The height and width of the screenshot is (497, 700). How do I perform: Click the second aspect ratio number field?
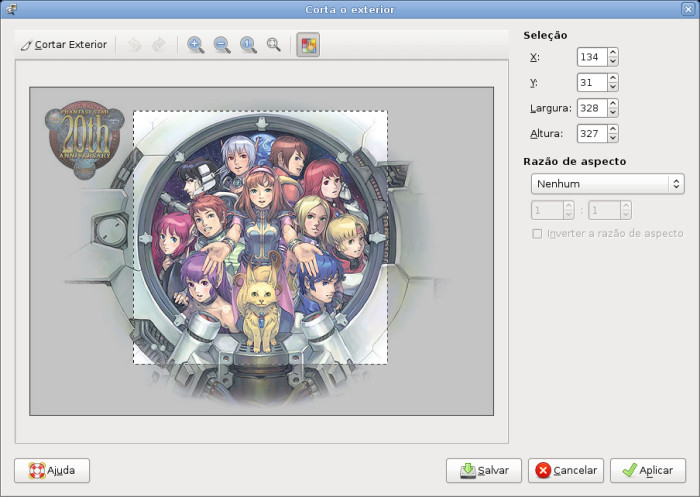tap(604, 210)
